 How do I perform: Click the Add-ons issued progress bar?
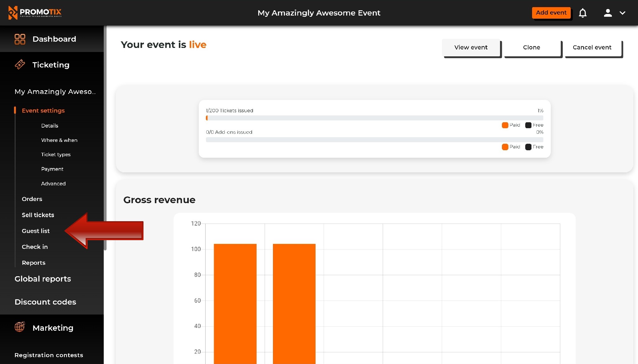pyautogui.click(x=374, y=140)
